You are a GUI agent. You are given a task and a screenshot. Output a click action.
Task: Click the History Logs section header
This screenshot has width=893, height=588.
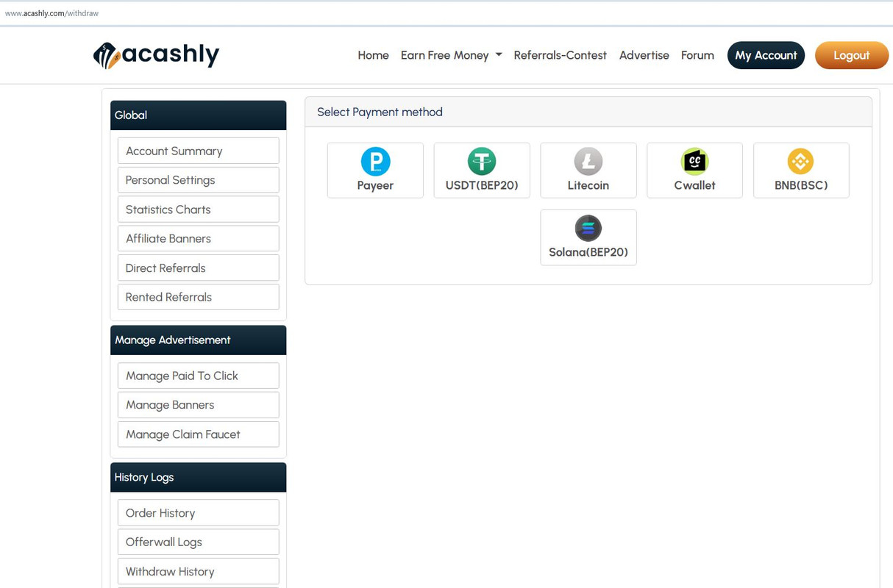(x=199, y=477)
